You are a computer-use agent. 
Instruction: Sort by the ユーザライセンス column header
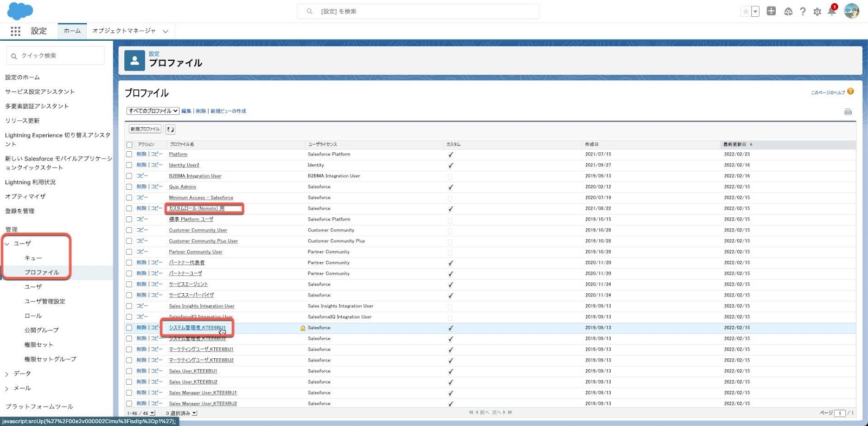pyautogui.click(x=322, y=145)
